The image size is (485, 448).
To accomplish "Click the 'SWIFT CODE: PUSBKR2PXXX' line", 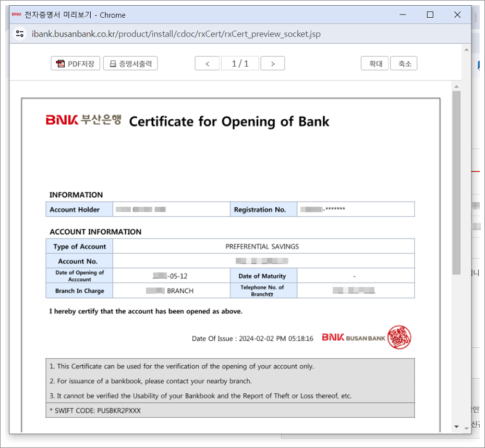I will (x=95, y=410).
